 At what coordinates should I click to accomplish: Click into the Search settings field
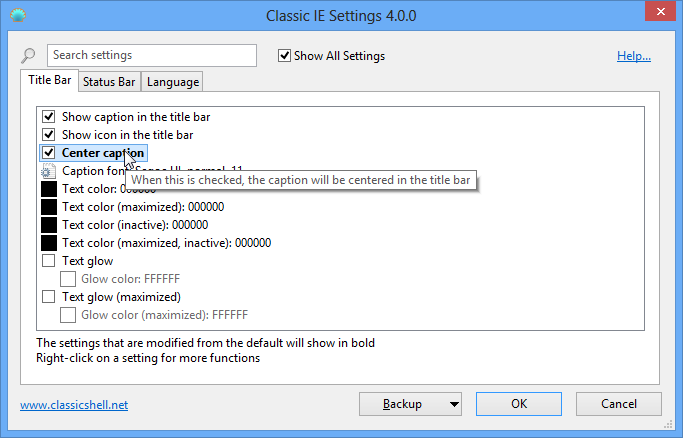click(151, 56)
